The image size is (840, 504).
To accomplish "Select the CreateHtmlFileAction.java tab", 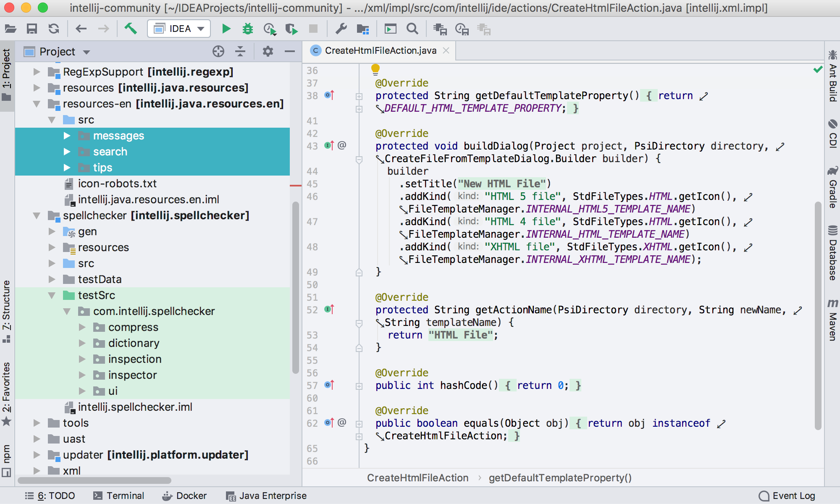I will [x=378, y=51].
